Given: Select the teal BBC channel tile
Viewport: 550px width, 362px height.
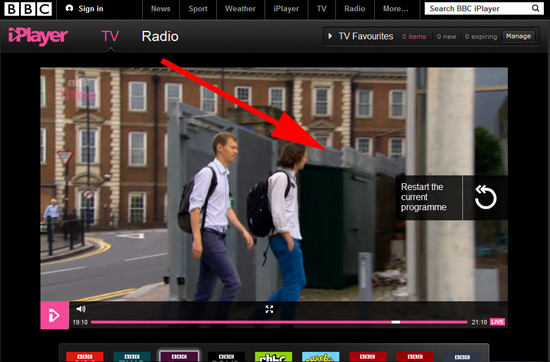Looking at the screenshot, I should 132,357.
